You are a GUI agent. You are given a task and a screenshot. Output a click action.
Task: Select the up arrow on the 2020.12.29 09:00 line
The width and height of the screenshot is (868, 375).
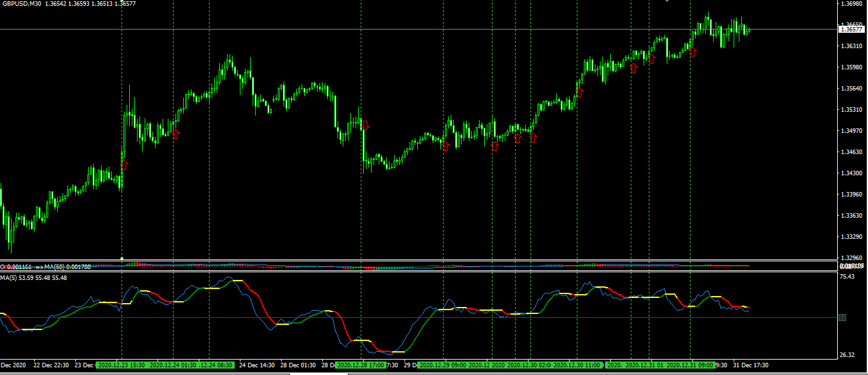point(445,146)
